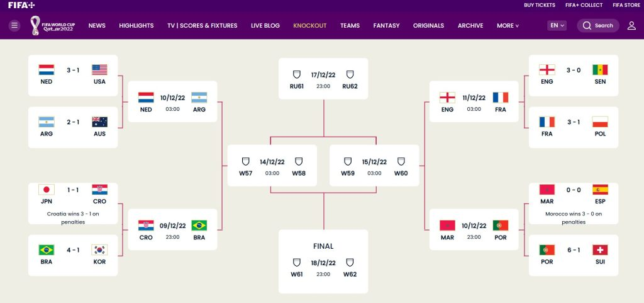Switch to the KNOCKOUT tab
The image size is (644, 303).
click(x=310, y=26)
